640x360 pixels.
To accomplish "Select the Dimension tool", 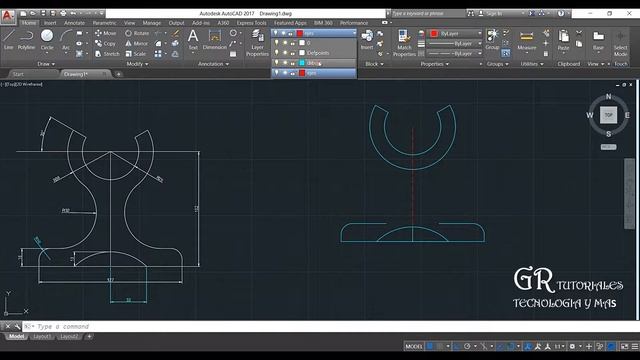I will pyautogui.click(x=215, y=40).
